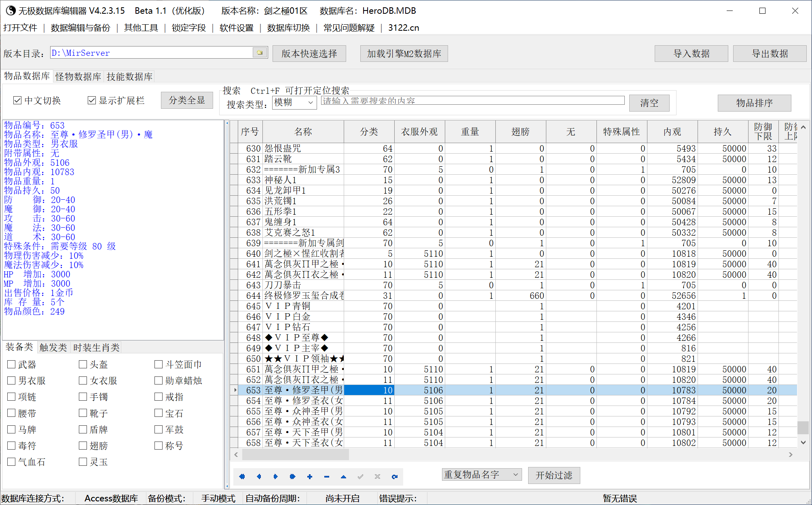
Task: Toggle the 显示扩展栏 checkbox
Action: [x=92, y=100]
